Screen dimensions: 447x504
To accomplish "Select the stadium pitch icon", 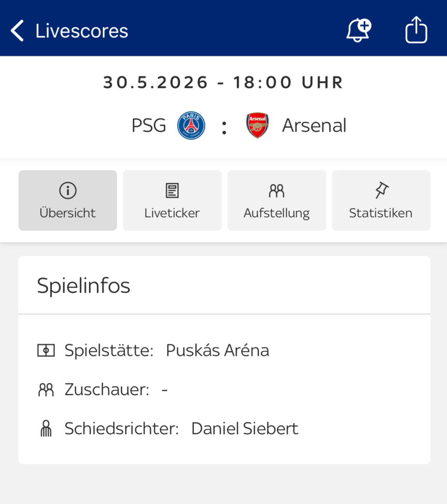I will [x=46, y=350].
